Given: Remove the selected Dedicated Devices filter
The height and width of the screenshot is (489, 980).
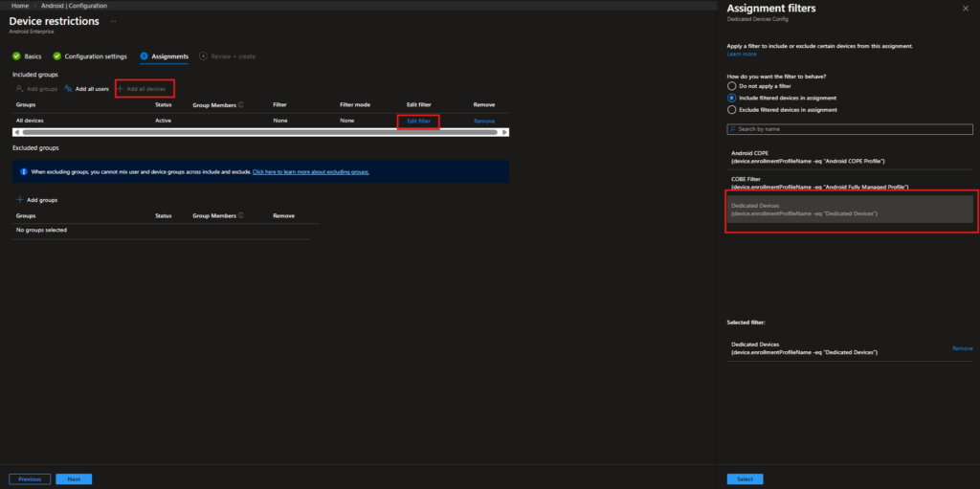Looking at the screenshot, I should click(962, 348).
